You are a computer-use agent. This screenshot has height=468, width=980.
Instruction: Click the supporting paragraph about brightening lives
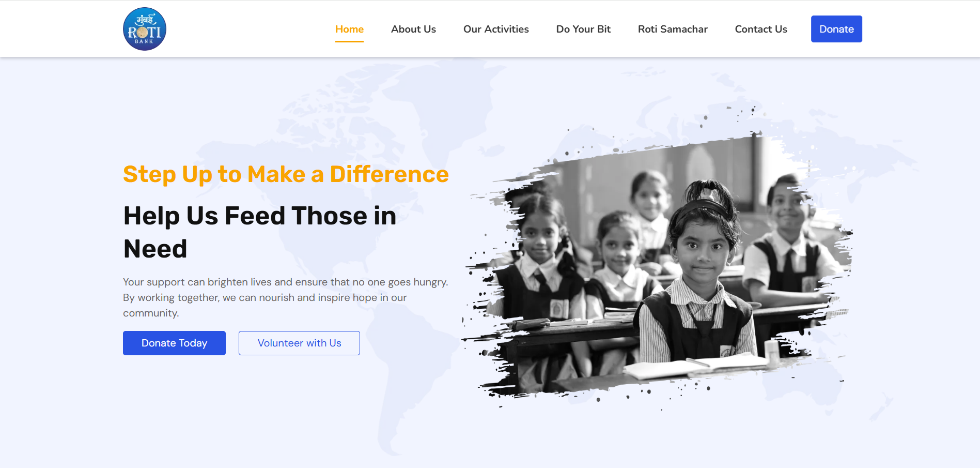point(286,297)
